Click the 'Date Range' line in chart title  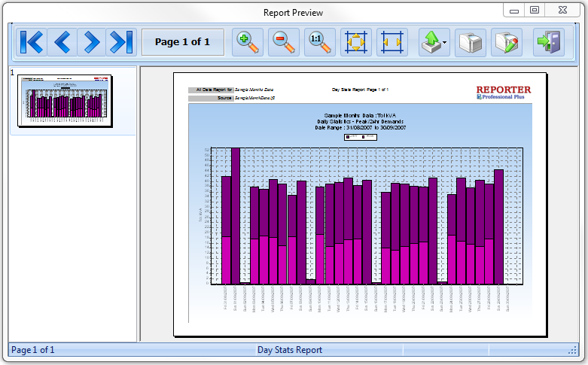[x=360, y=128]
